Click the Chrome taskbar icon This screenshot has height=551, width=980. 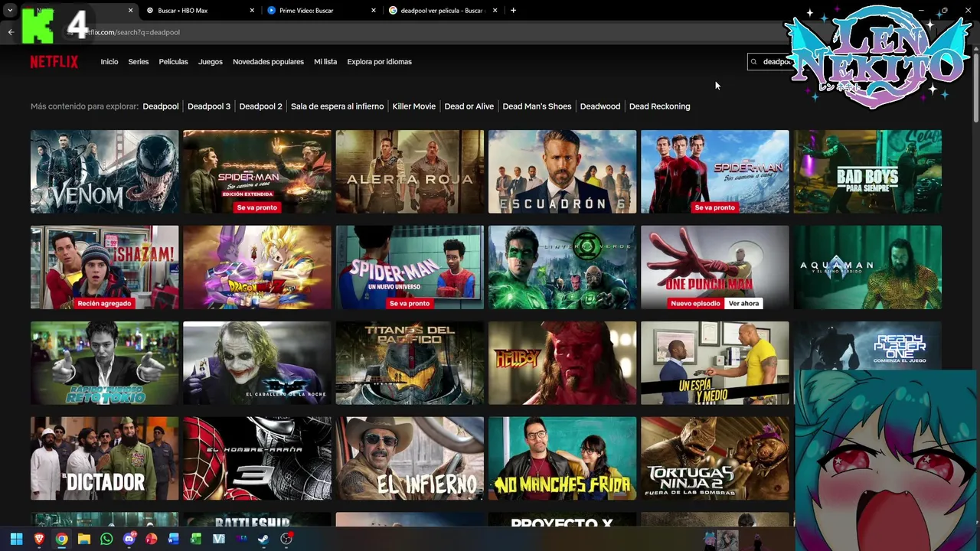tap(61, 539)
